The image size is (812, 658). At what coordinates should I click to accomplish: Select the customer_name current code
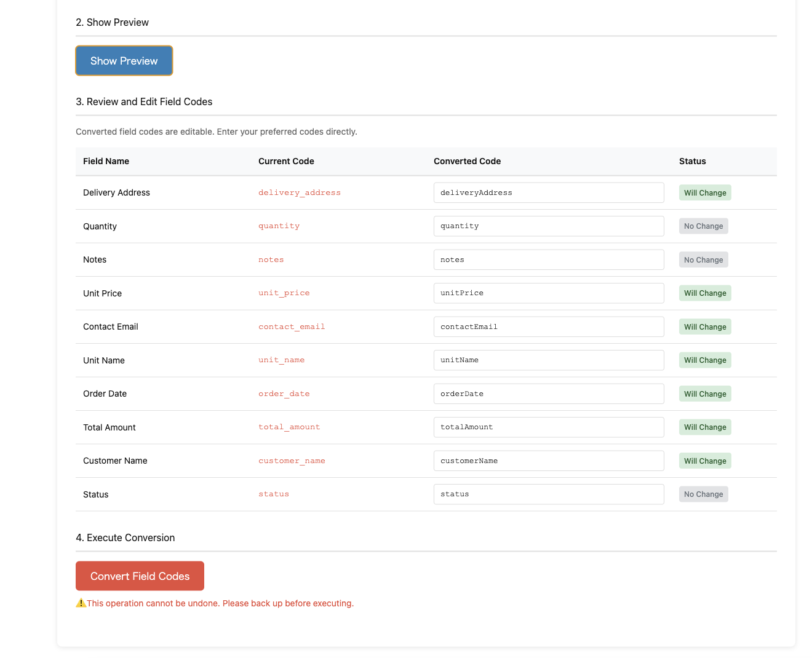pyautogui.click(x=292, y=461)
